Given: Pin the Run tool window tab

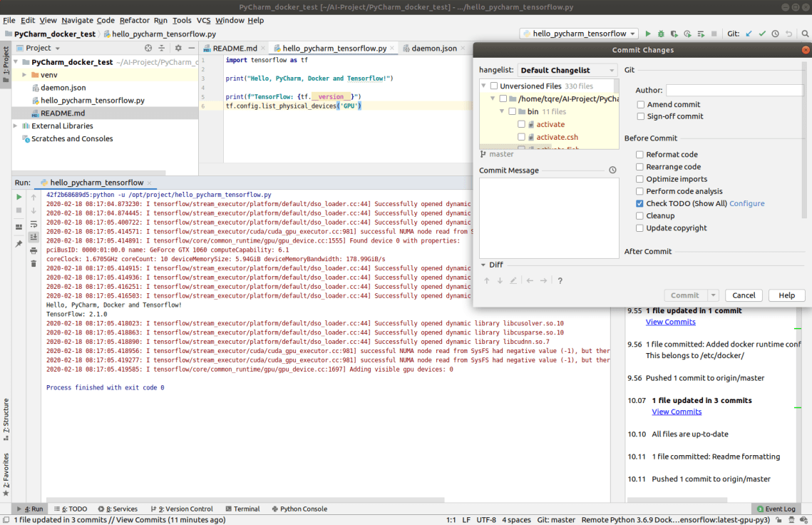Looking at the screenshot, I should point(18,243).
